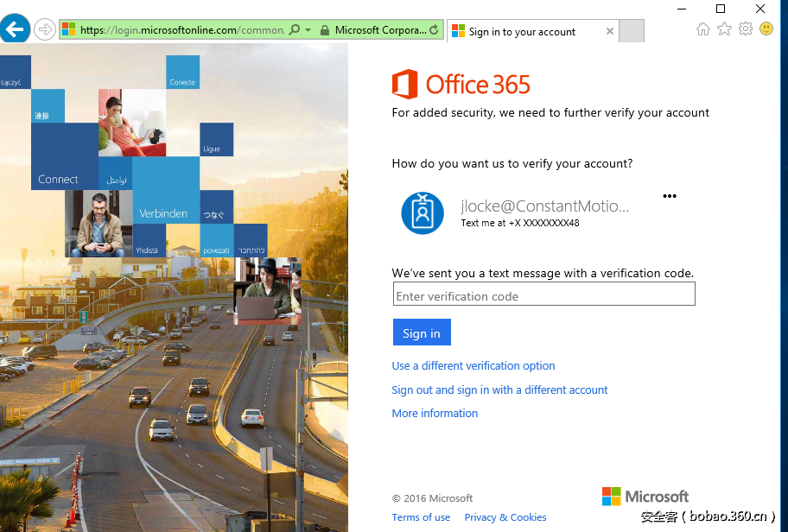The height and width of the screenshot is (532, 788).
Task: Click the 'Text me at +X XXXXXXXX48' line
Action: 520,223
